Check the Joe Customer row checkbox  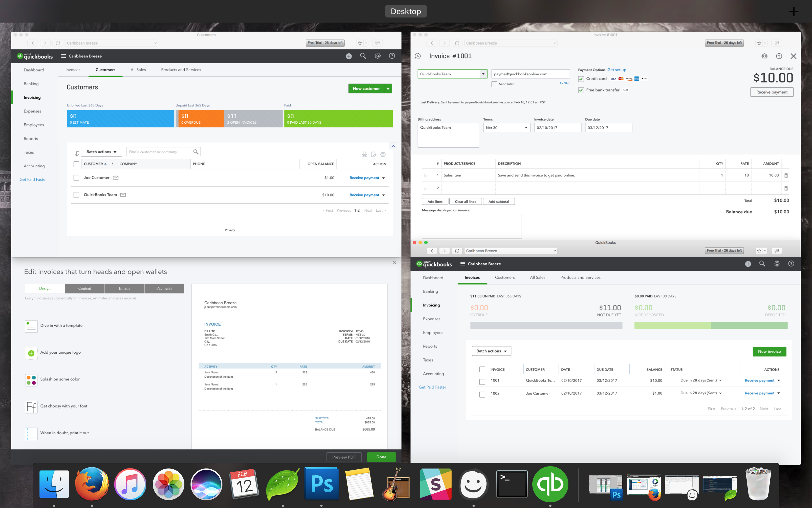[76, 178]
